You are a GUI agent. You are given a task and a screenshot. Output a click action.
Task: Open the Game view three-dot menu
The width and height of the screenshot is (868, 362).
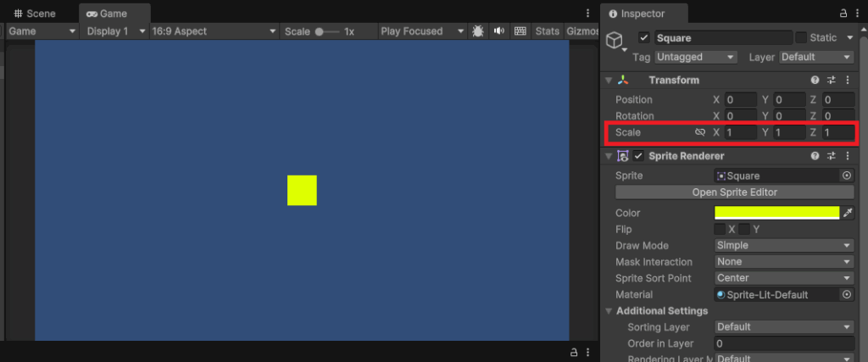[x=588, y=14]
